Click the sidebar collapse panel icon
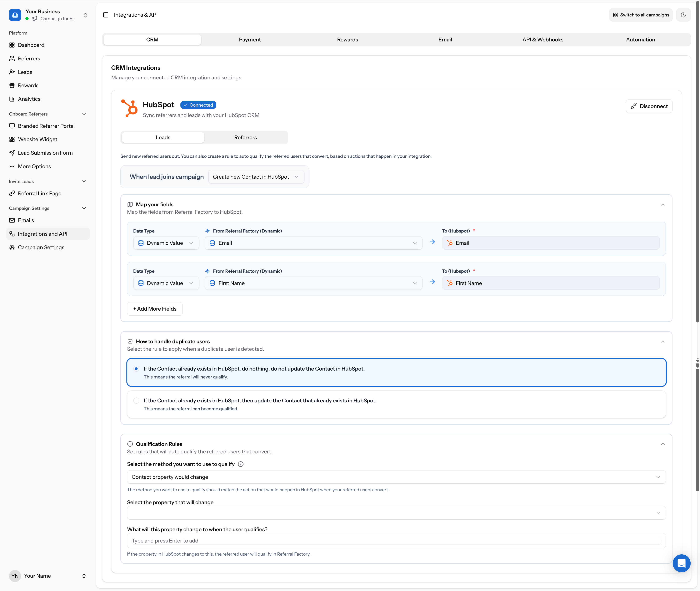700x591 pixels. click(106, 15)
